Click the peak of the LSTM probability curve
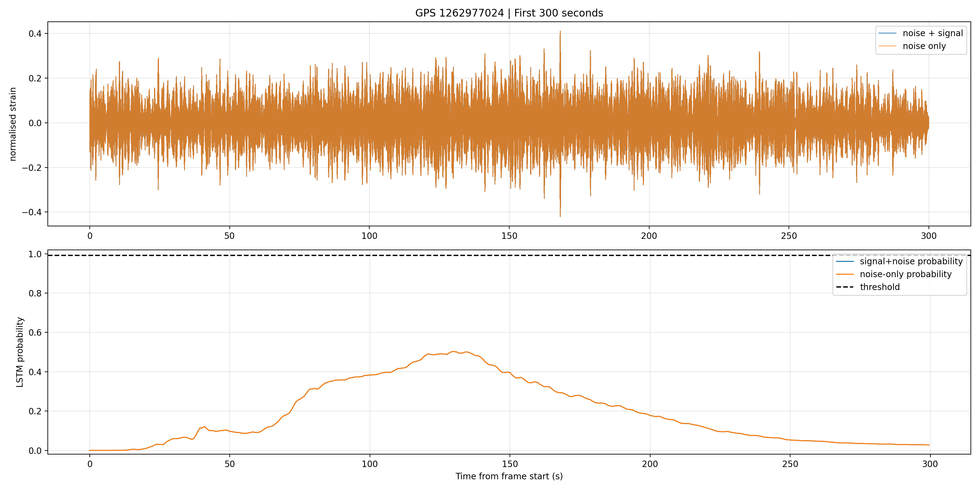 [x=453, y=352]
